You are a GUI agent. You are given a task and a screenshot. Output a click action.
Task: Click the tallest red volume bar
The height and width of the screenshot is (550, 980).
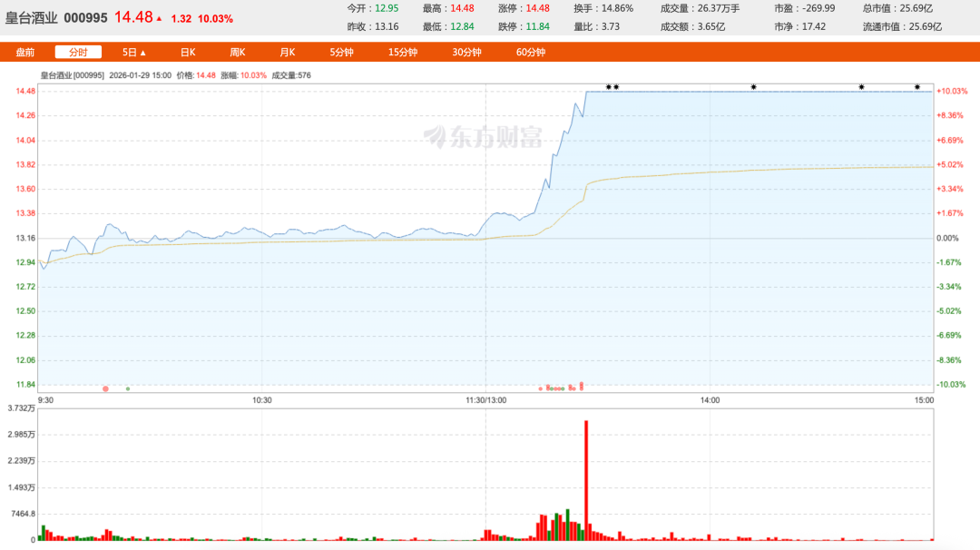pos(586,480)
